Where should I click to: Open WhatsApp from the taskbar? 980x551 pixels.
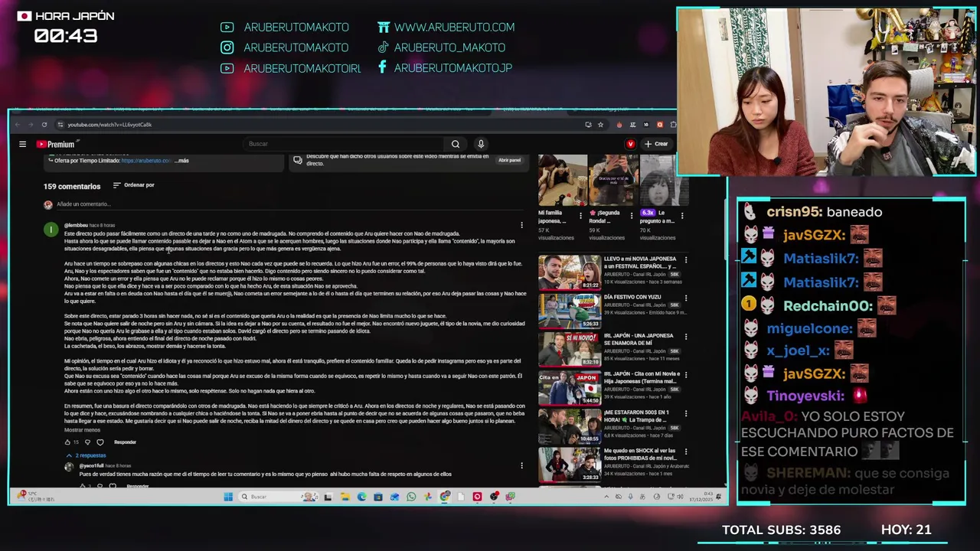[411, 497]
